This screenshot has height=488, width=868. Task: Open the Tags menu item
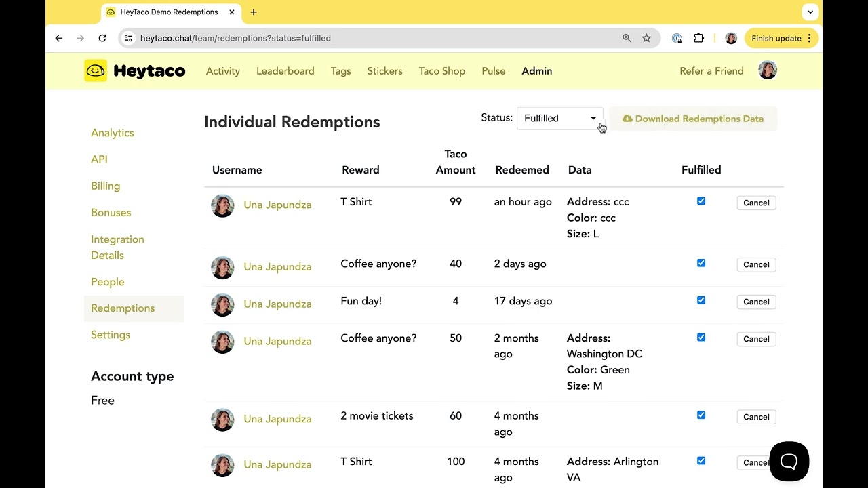(x=341, y=71)
